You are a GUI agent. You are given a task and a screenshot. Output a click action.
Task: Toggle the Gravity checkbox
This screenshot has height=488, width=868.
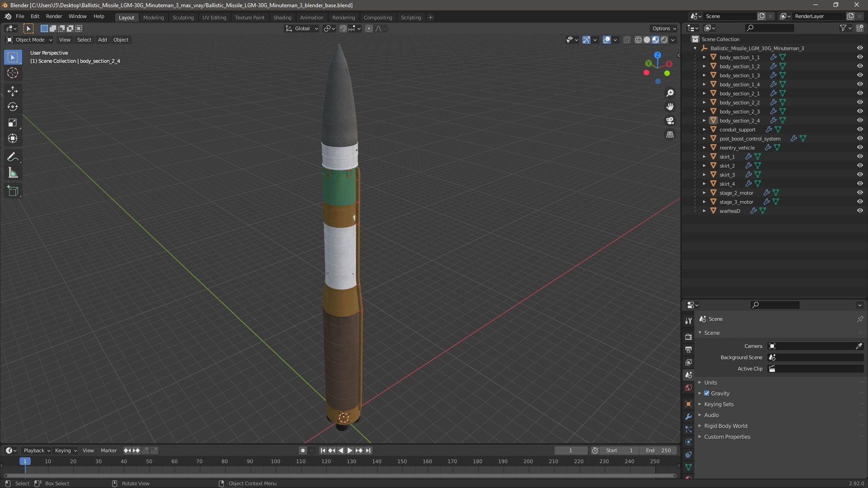[707, 394]
